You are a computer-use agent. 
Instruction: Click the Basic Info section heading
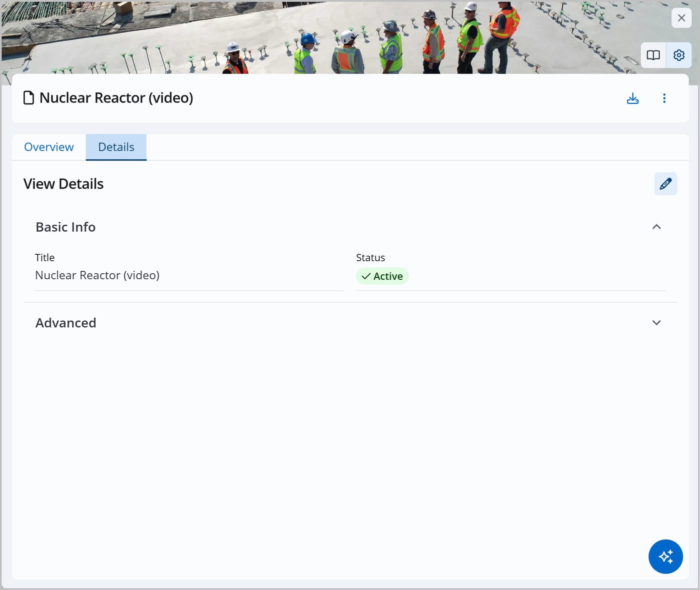tap(65, 227)
